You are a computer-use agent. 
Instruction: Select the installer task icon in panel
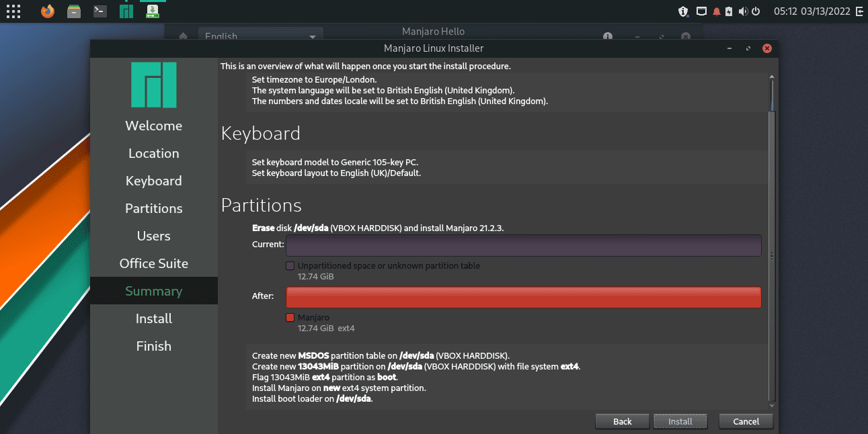coord(153,11)
